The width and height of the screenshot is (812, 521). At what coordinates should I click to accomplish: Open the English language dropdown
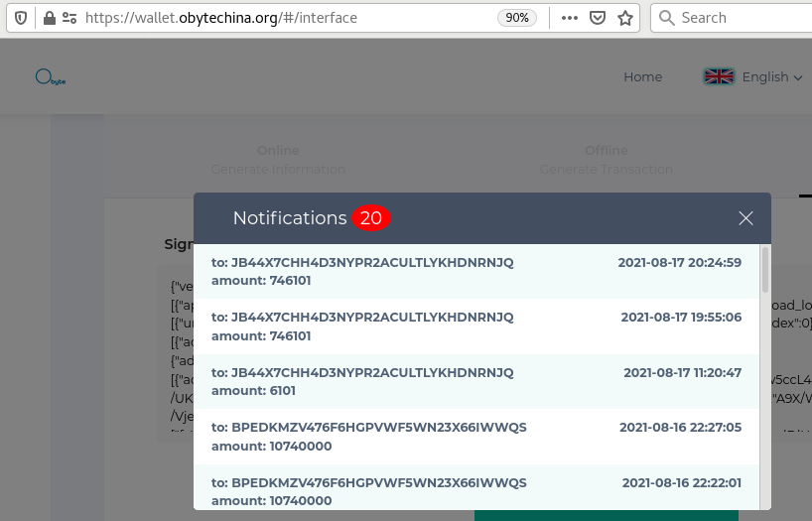pyautogui.click(x=772, y=77)
